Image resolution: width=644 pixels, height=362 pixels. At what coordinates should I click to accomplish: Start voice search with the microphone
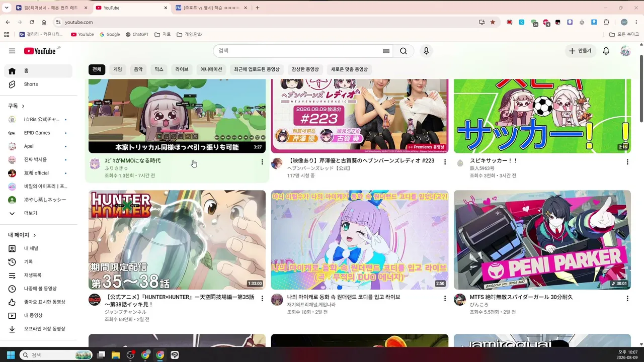[x=426, y=51]
